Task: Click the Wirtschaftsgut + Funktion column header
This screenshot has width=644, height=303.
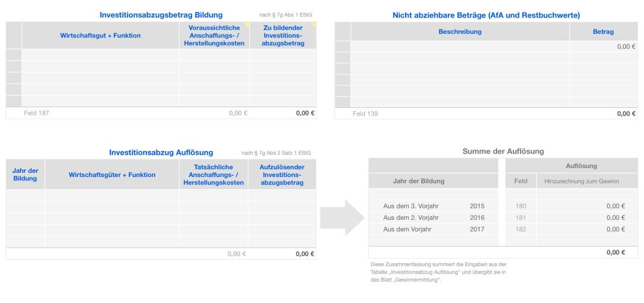Action: (101, 36)
